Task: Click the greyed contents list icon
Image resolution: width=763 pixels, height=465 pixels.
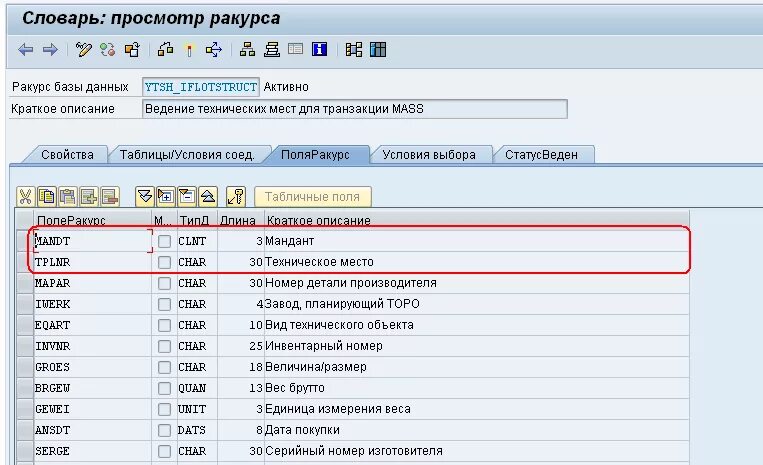Action: 295,49
